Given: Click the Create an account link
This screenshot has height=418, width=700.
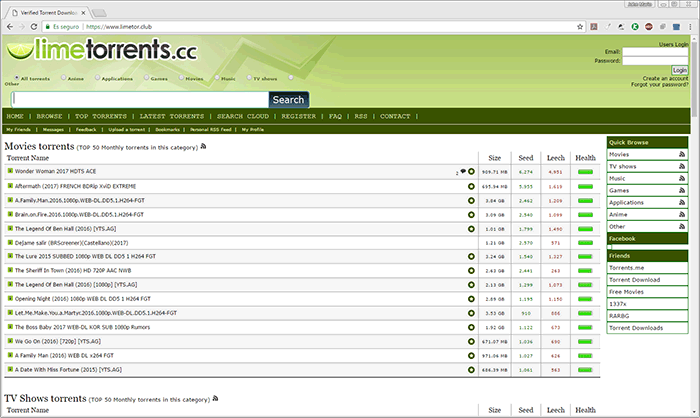Looking at the screenshot, I should [x=665, y=78].
